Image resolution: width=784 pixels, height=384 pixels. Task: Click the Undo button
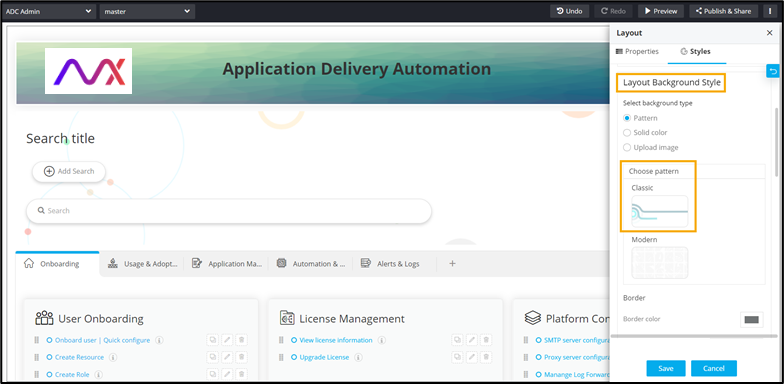(570, 11)
